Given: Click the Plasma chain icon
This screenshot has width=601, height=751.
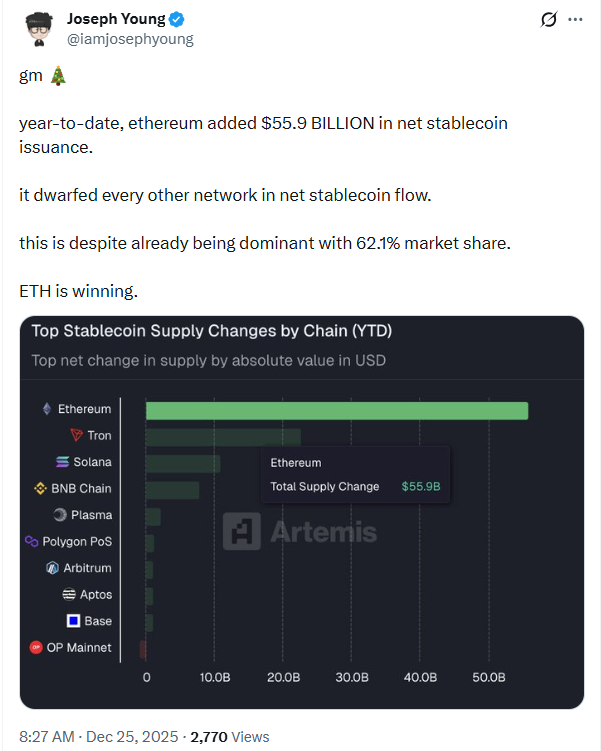Looking at the screenshot, I should (x=60, y=515).
